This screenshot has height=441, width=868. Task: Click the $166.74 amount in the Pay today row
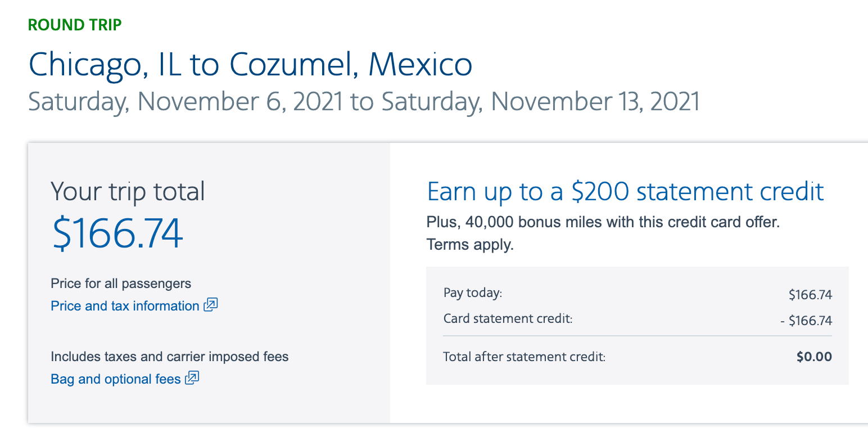810,295
